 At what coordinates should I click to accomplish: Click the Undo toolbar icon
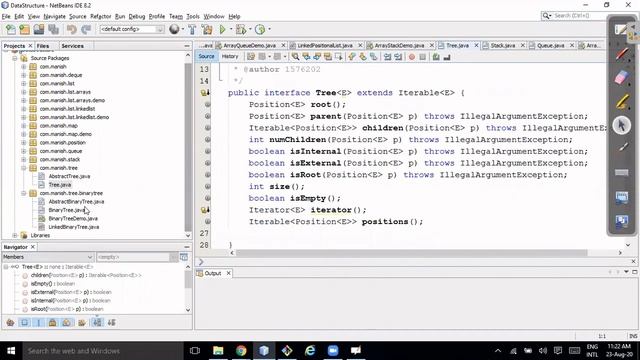(x=72, y=29)
